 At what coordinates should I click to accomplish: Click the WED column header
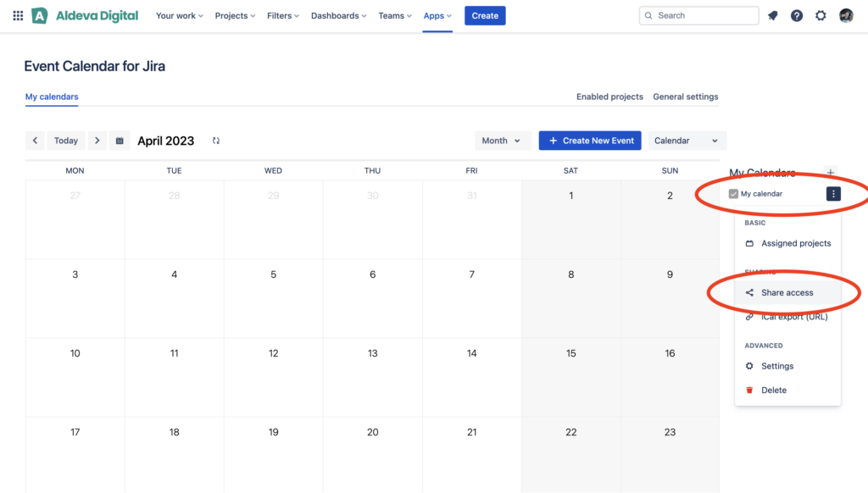coord(273,171)
